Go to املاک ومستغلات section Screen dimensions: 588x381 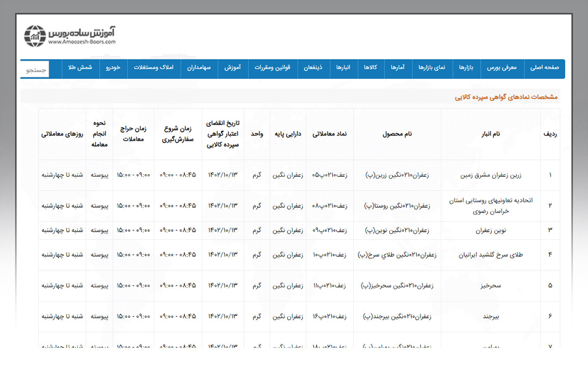154,68
